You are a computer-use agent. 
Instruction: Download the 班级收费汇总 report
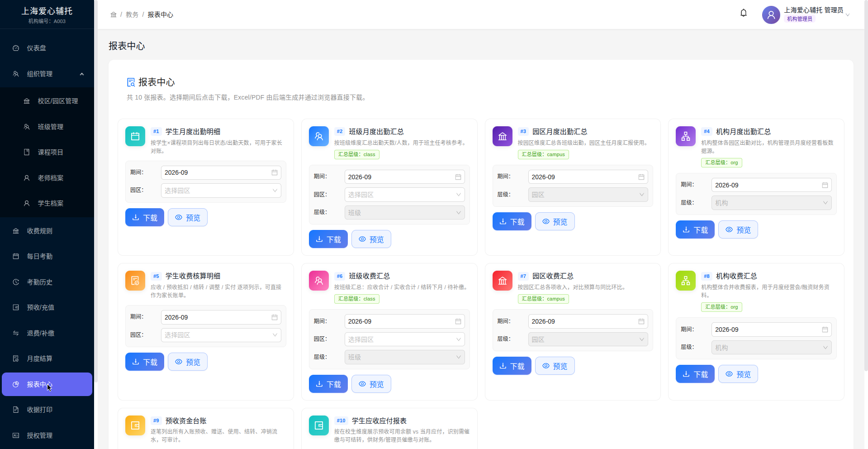pyautogui.click(x=328, y=384)
